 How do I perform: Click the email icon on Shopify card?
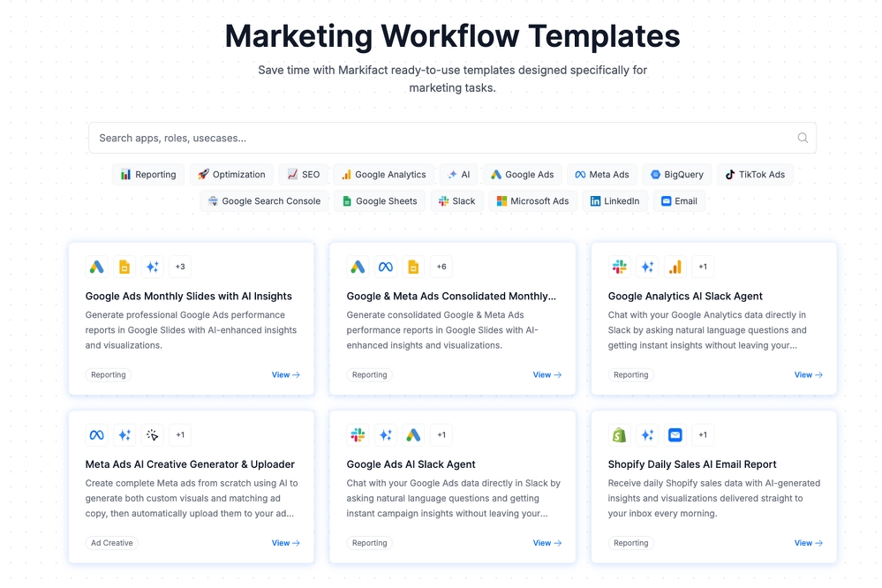tap(675, 435)
